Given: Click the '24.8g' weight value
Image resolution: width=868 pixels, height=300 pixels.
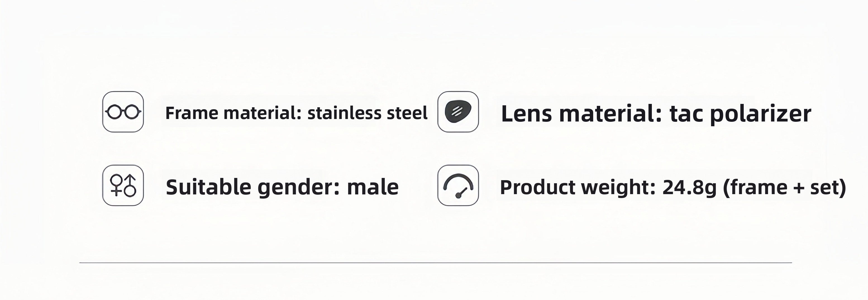Looking at the screenshot, I should click(x=690, y=188).
